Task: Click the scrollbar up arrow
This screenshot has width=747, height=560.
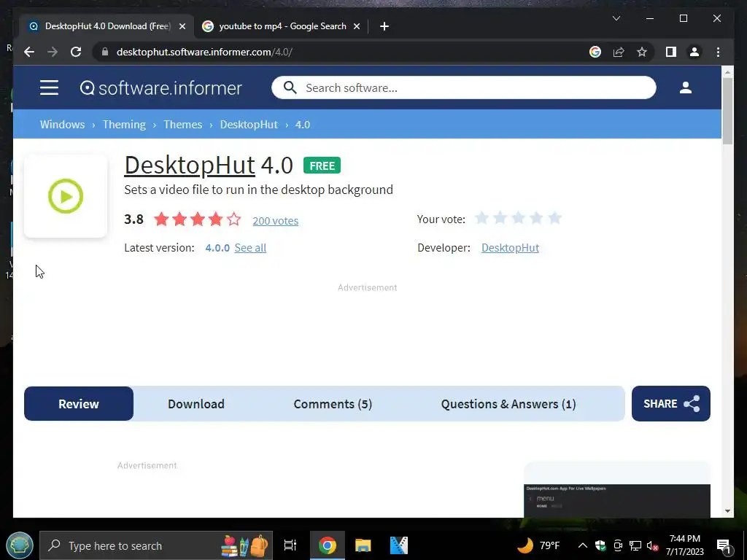Action: 727,72
